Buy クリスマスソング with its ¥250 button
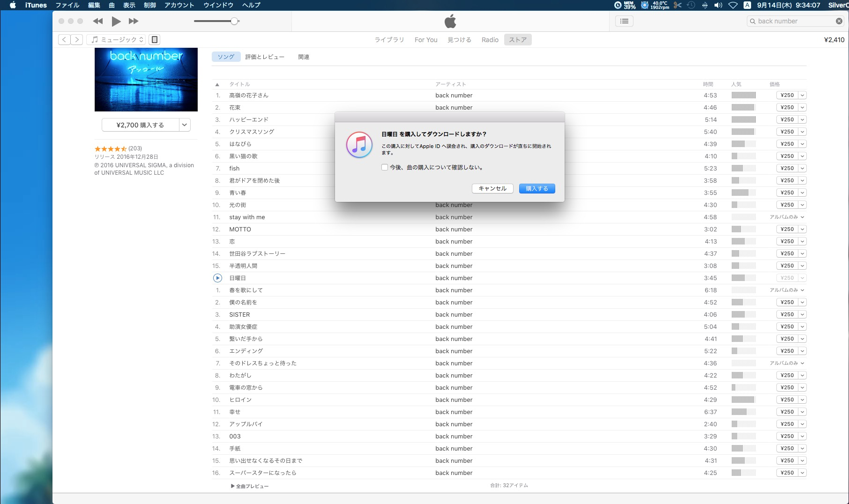Screen dimensions: 849x504 point(787,132)
